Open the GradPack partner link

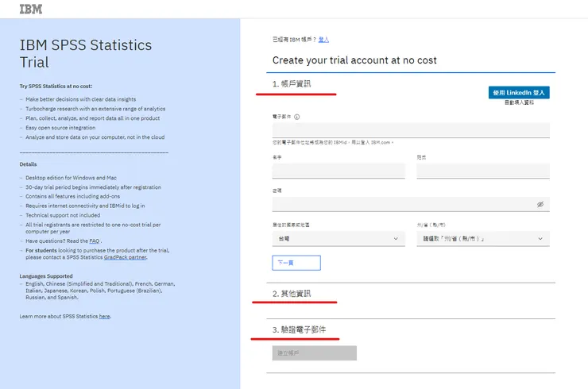126,257
